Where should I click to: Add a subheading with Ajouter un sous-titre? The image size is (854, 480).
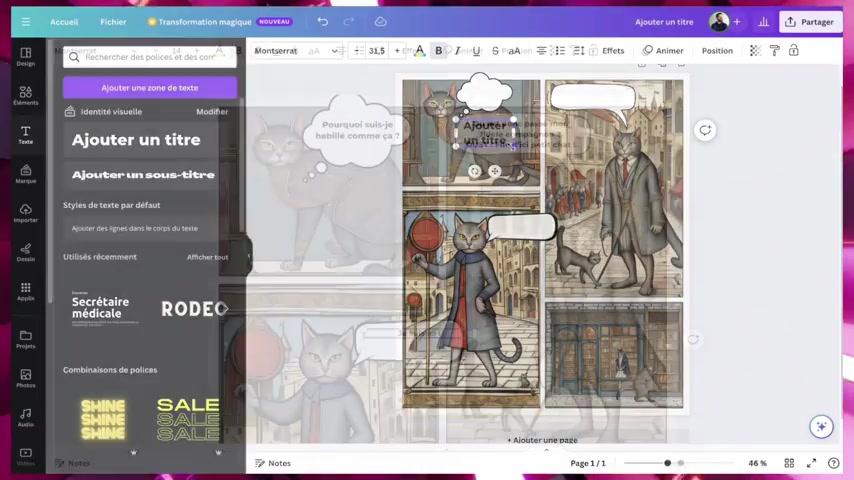[141, 175]
